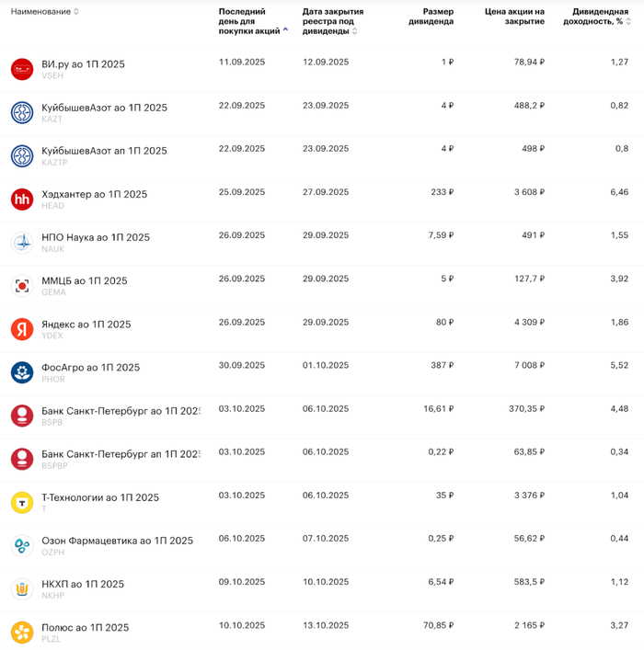Screen dimensions: 644x650
Task: Click the Яндекс red logo icon
Action: click(22, 329)
